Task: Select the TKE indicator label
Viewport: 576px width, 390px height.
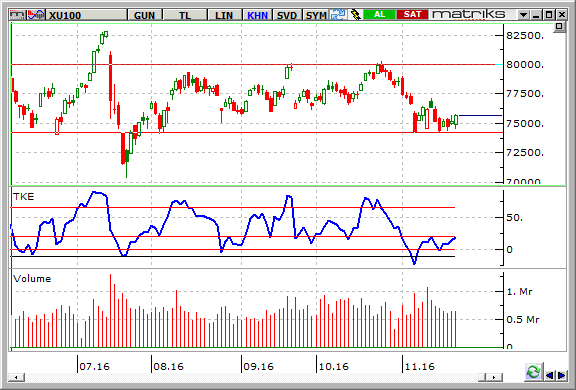Action: click(24, 197)
